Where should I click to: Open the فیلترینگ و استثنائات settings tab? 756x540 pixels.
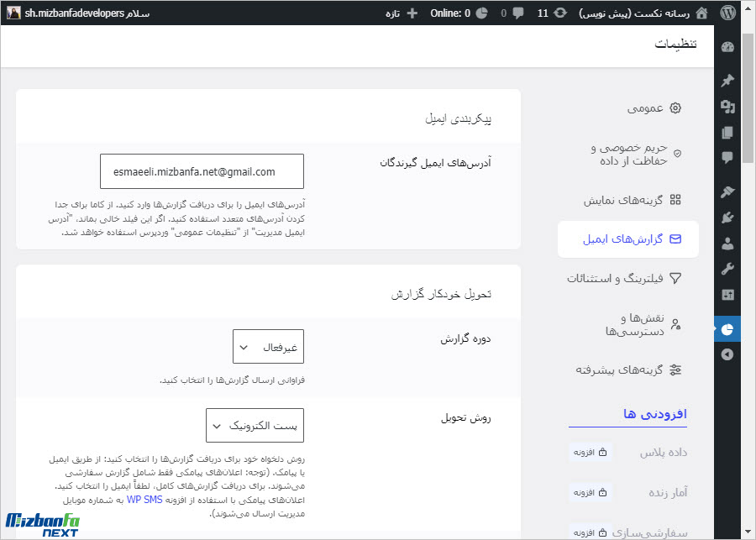coord(627,278)
